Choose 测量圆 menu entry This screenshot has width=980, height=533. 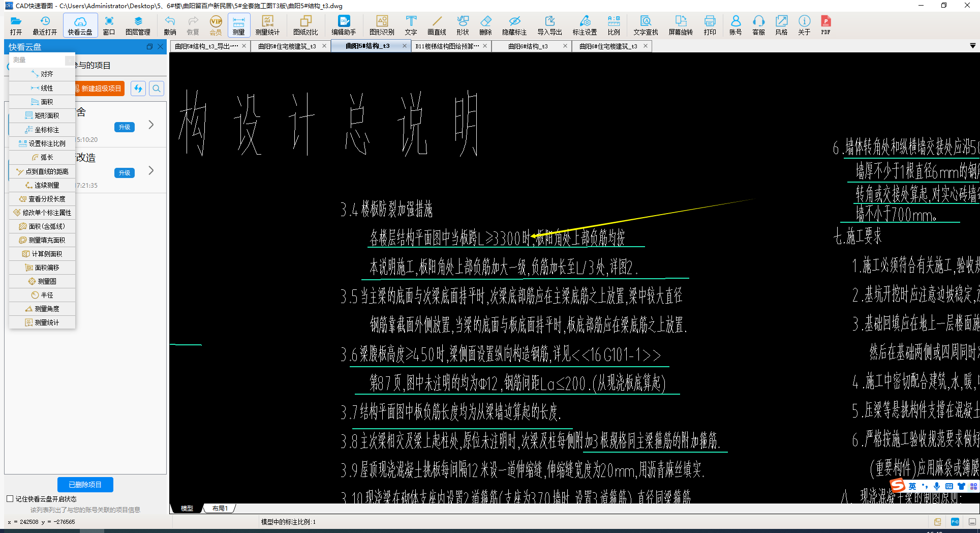(x=42, y=281)
